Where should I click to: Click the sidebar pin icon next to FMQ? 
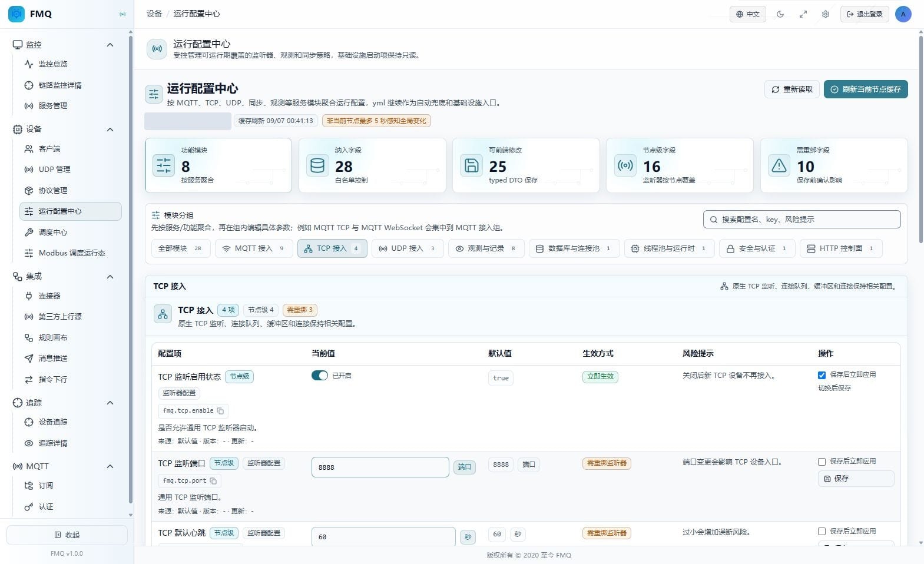(122, 14)
